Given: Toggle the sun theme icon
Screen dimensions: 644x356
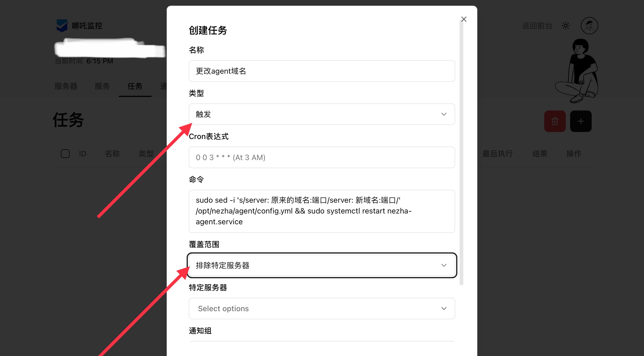Looking at the screenshot, I should pyautogui.click(x=566, y=26).
